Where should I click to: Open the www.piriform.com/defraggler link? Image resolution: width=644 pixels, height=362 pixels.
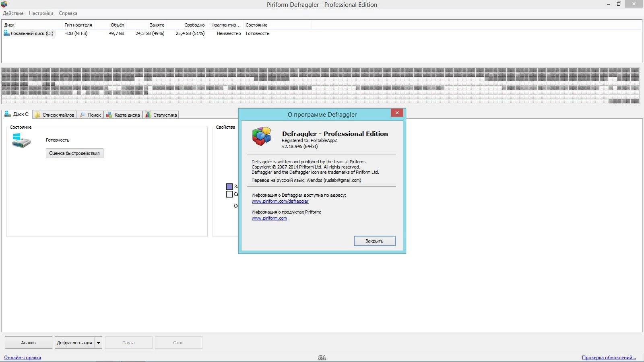[280, 201]
